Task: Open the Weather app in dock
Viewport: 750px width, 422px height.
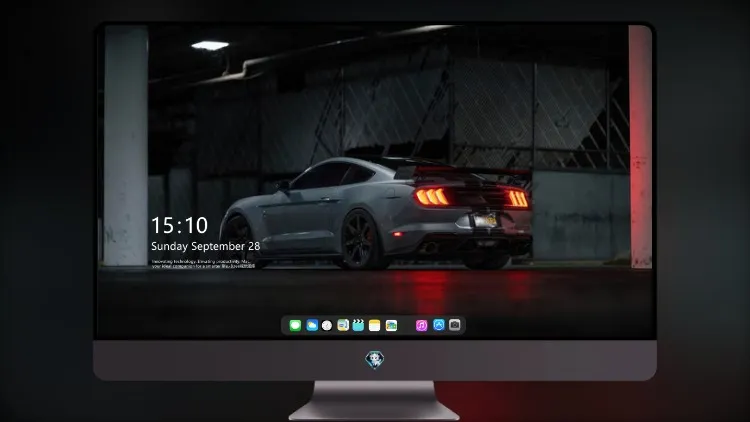Action: (x=312, y=325)
